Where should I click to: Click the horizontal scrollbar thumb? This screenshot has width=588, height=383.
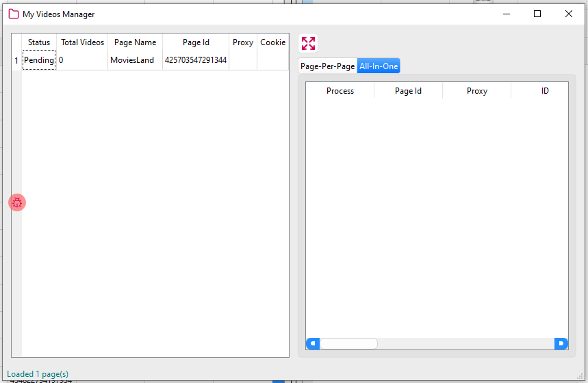(x=348, y=343)
